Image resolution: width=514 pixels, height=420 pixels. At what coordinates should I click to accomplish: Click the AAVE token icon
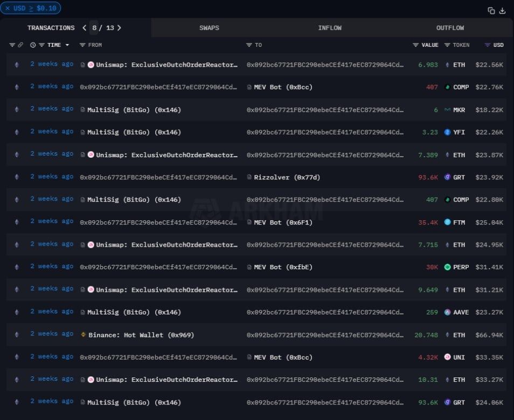click(447, 312)
